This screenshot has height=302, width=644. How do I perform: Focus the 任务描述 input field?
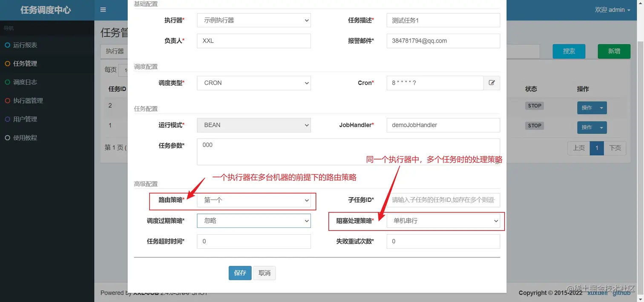coord(443,20)
